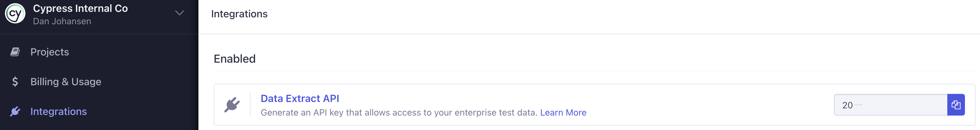The height and width of the screenshot is (130, 980).
Task: Click the sidebar Integrations plug icon
Action: (15, 112)
